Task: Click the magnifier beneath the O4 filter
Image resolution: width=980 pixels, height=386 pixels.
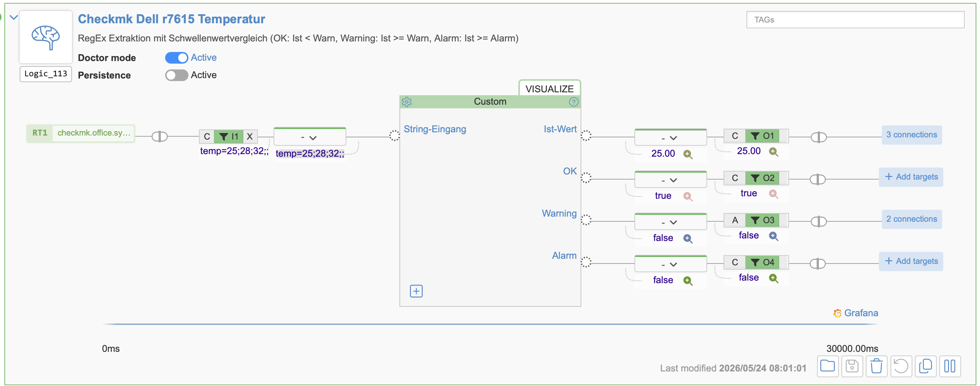Action: [773, 278]
